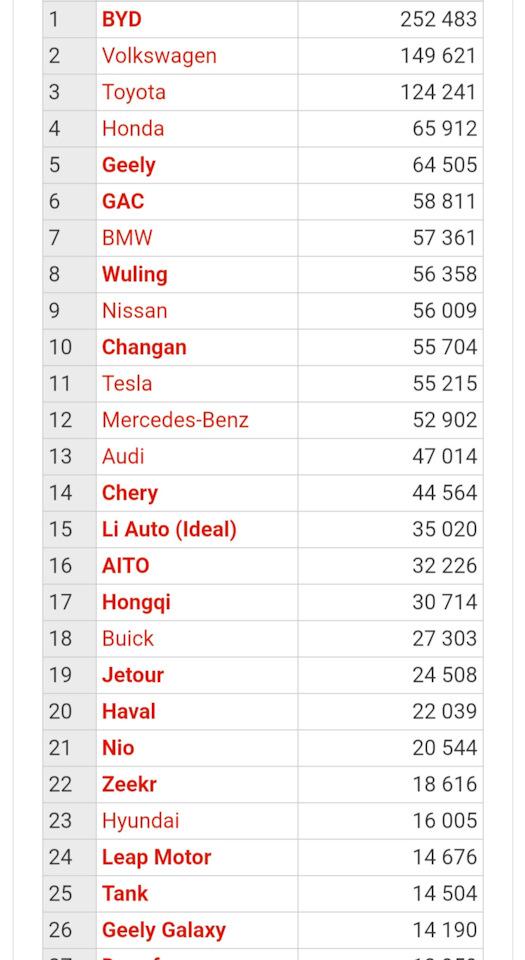Open the Wuling link

[135, 274]
